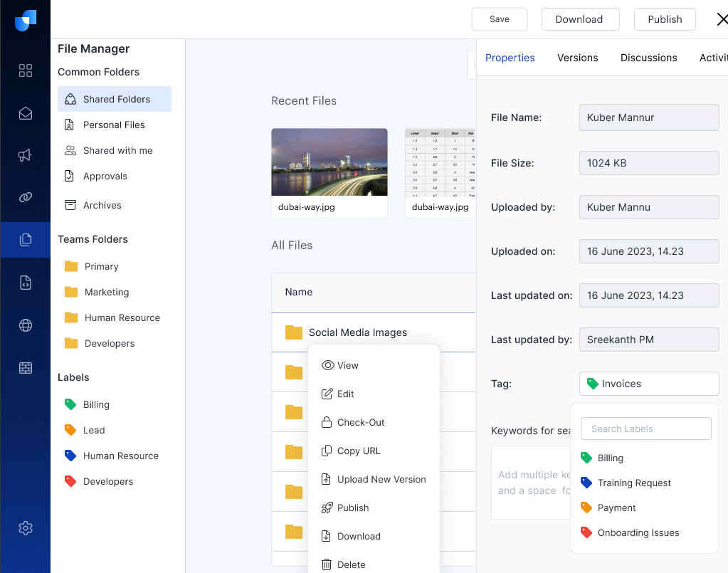The image size is (728, 573).
Task: Click the green Billing tag icon in sidebar
Action: (70, 404)
